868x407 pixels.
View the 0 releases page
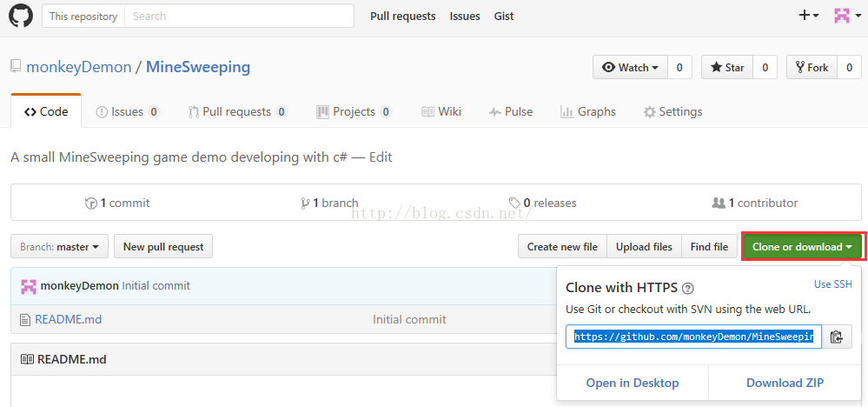(x=542, y=203)
